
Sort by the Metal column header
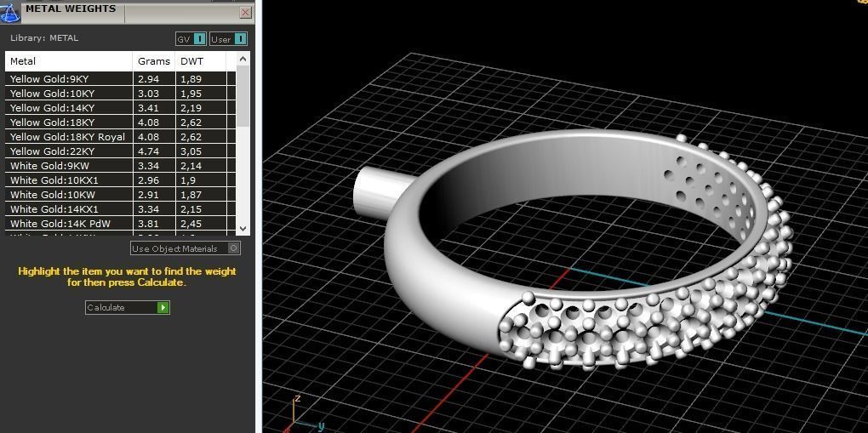(69, 61)
